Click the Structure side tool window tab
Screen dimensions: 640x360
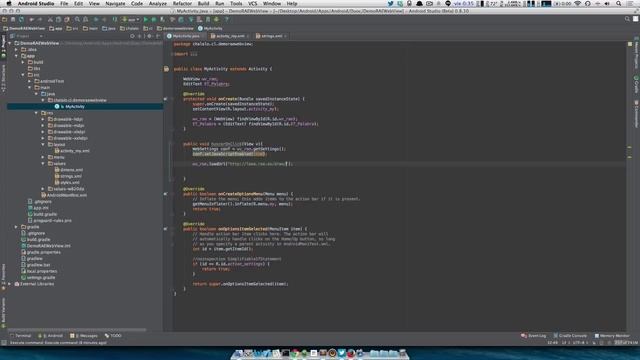3,78
